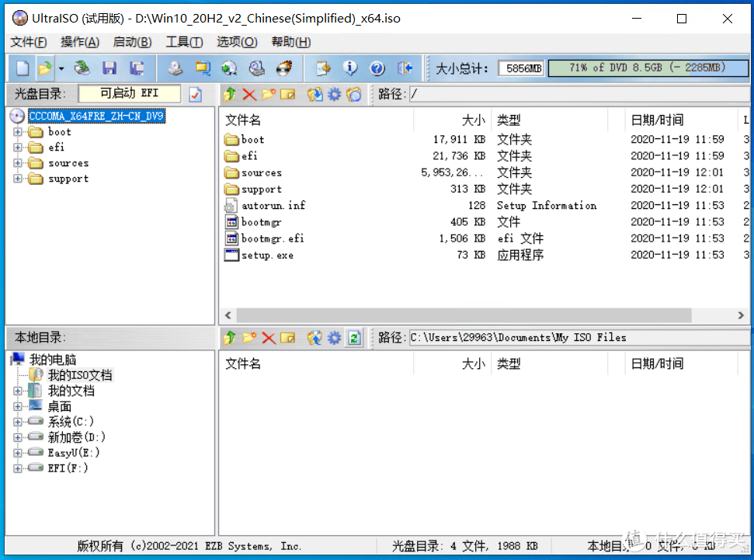Click disc pane New folder icon

[269, 94]
